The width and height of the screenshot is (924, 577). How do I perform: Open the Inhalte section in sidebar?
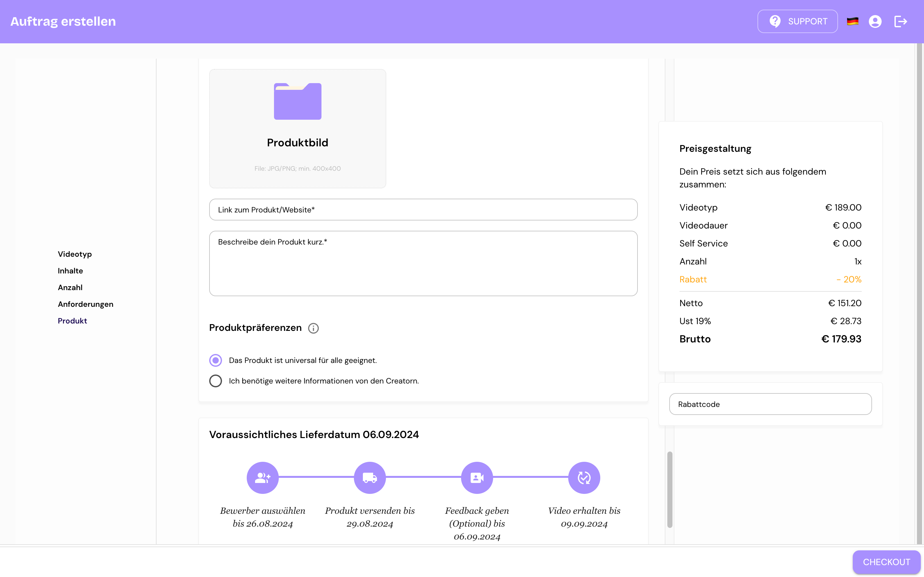[70, 271]
